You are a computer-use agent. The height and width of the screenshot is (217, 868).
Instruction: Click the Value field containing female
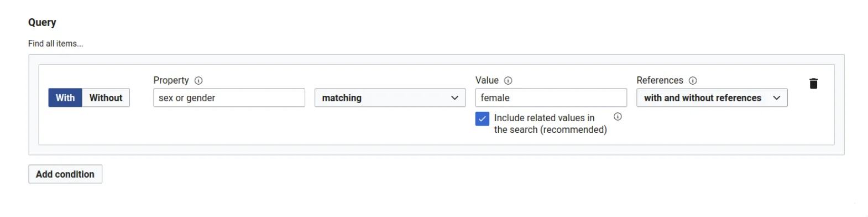coord(551,98)
